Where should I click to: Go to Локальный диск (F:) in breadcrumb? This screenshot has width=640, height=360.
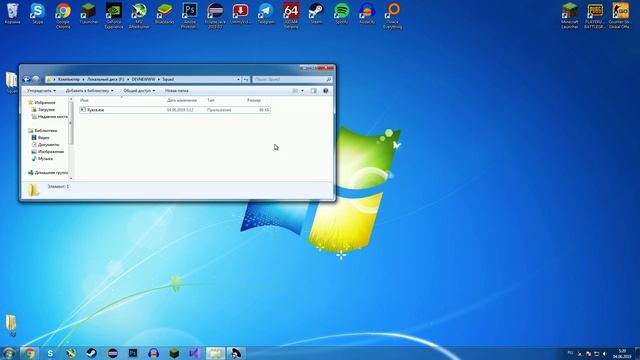[x=106, y=80]
